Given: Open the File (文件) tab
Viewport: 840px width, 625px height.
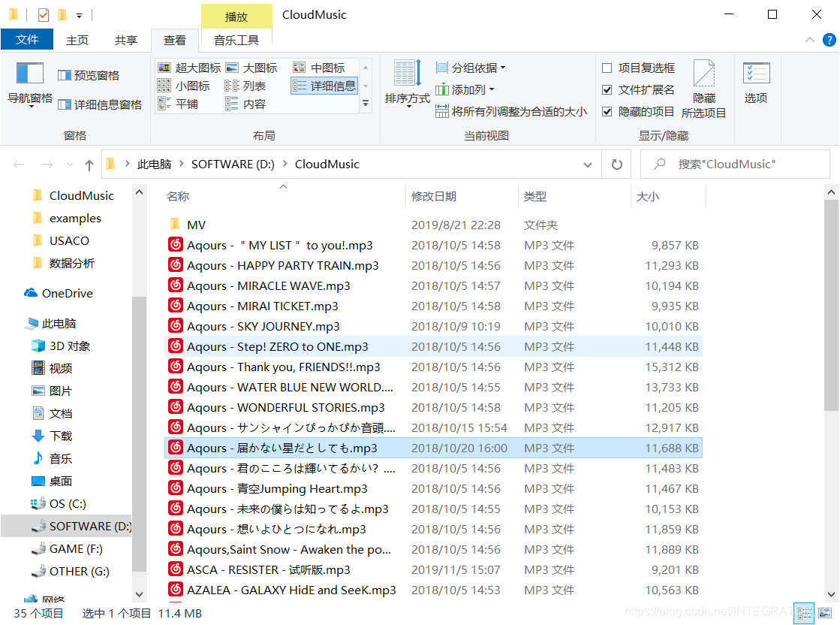Looking at the screenshot, I should tap(27, 40).
